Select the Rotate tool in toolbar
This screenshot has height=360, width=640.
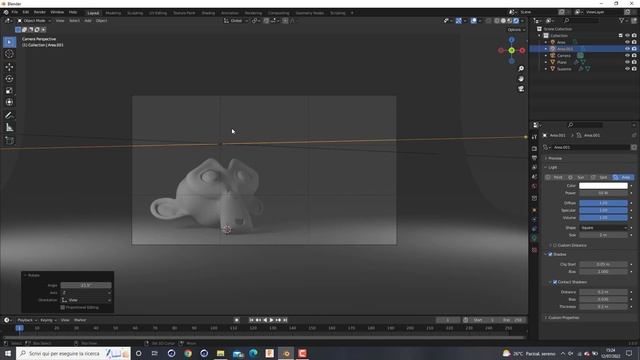click(x=9, y=78)
